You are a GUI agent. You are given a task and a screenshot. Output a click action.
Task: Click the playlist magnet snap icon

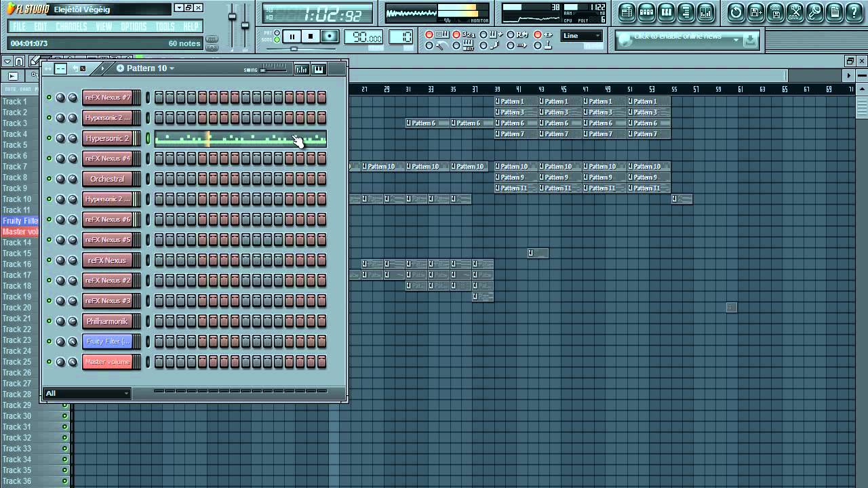coord(19,61)
